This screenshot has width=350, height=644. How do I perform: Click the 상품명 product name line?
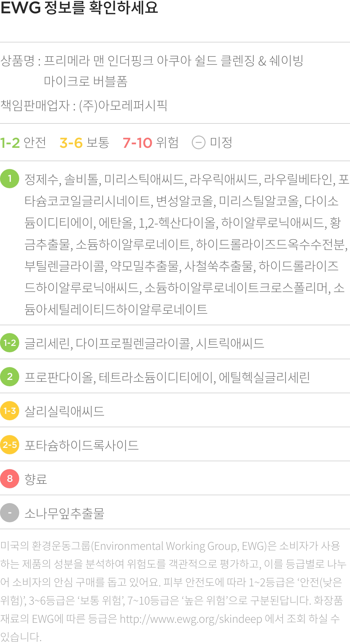point(152,71)
